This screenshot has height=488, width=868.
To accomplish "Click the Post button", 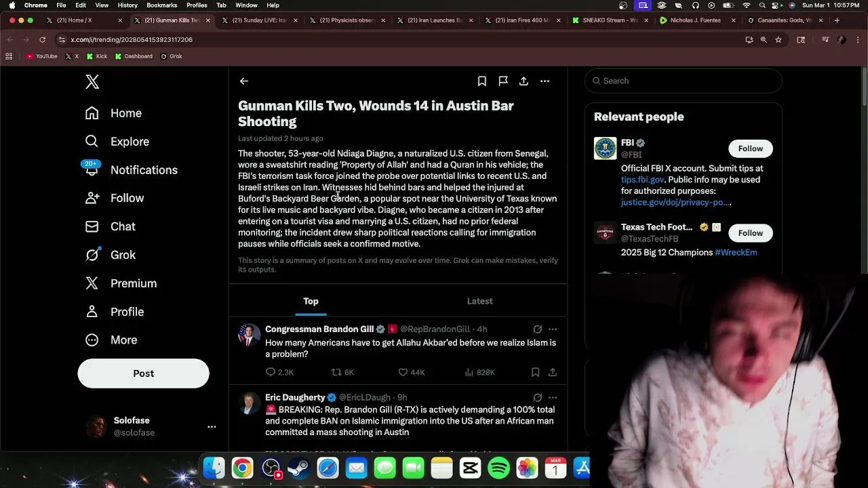I will click(x=143, y=373).
